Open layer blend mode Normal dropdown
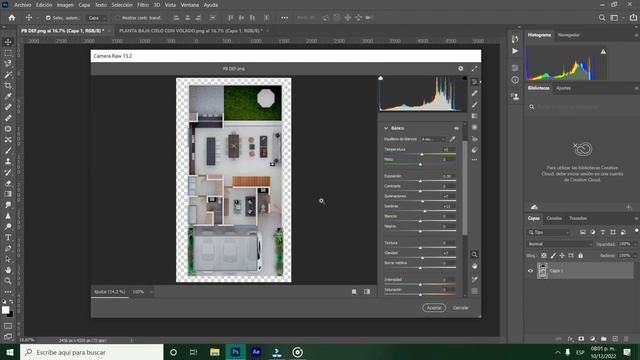This screenshot has height=360, width=640. tap(560, 244)
